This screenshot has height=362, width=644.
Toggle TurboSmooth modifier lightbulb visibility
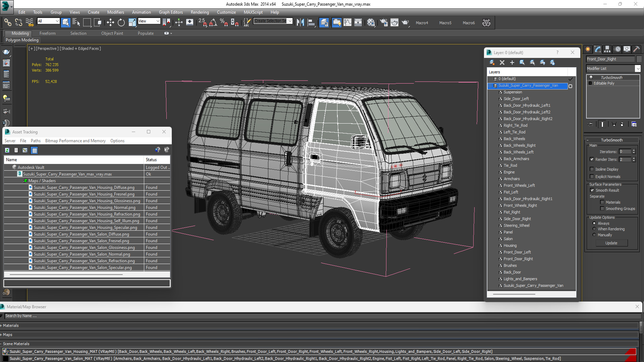pos(591,77)
